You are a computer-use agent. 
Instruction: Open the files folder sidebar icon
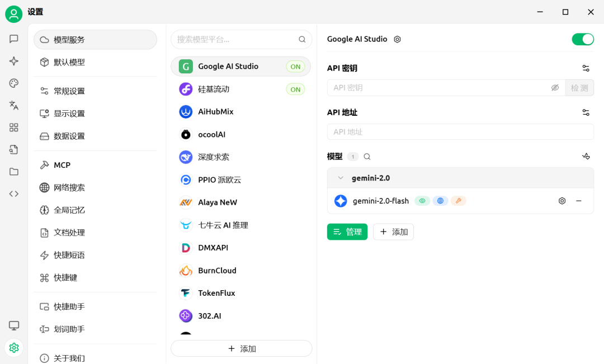coord(14,172)
